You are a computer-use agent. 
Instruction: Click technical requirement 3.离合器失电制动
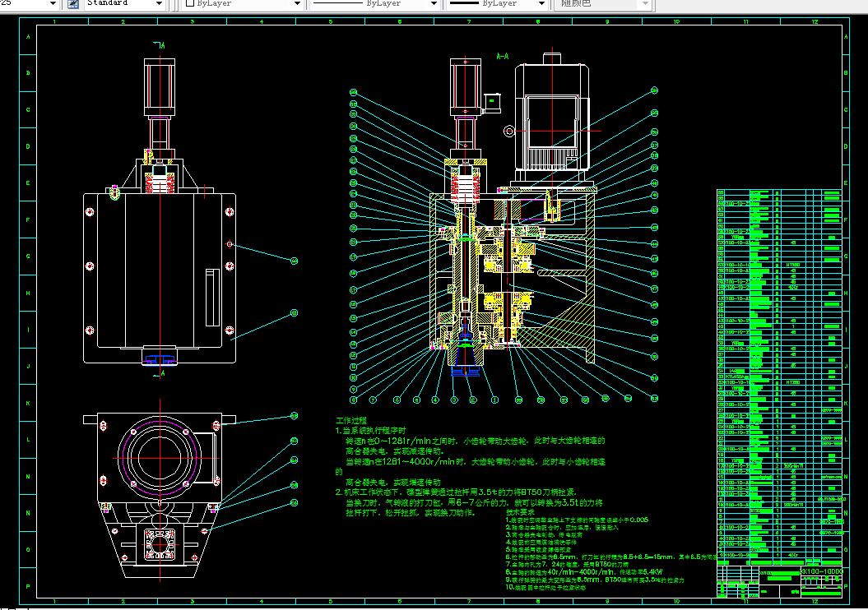544,535
